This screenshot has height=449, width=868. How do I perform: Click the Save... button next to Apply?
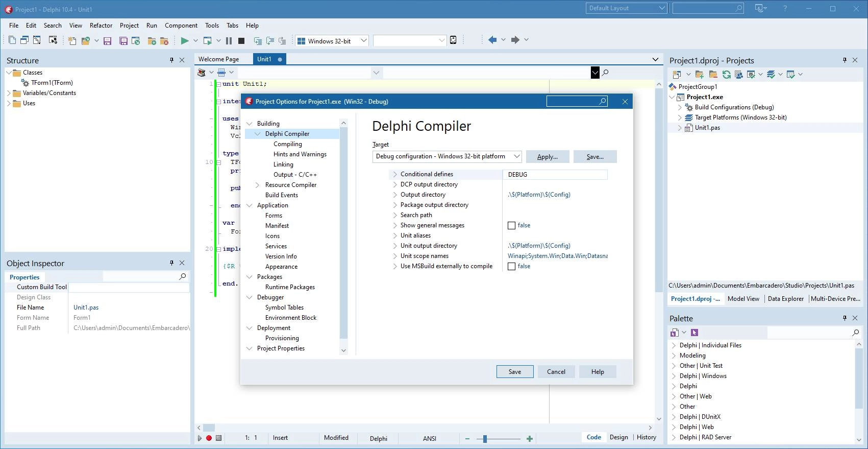point(595,157)
